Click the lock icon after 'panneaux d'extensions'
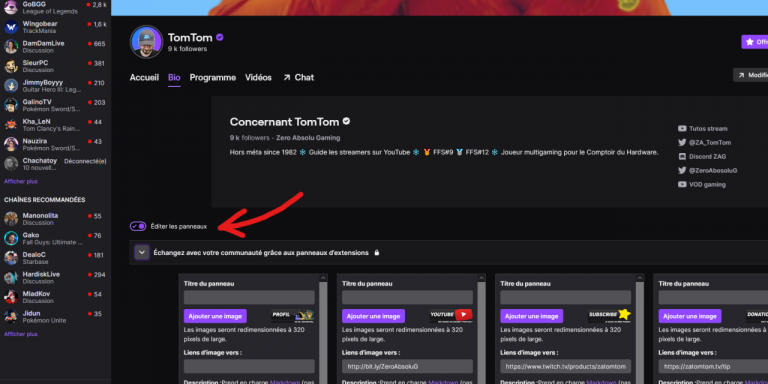 pos(377,253)
